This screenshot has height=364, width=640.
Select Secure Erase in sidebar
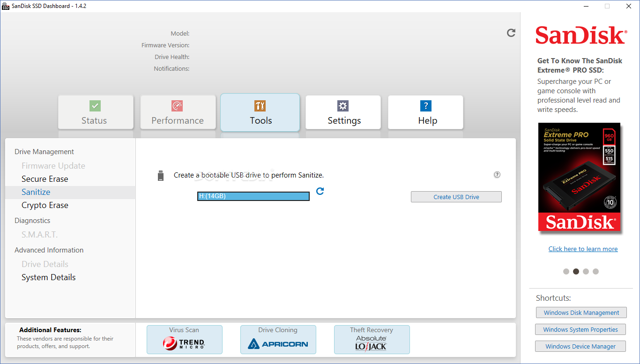pos(45,179)
